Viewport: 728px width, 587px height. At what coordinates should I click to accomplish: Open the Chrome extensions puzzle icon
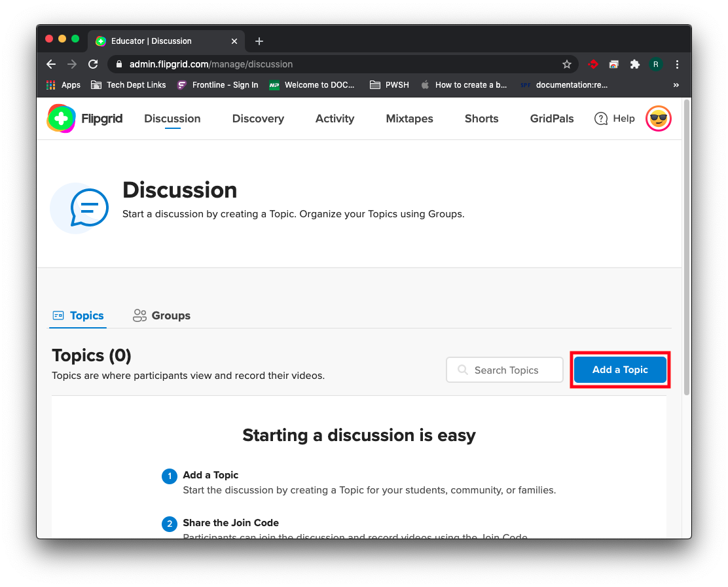(634, 64)
